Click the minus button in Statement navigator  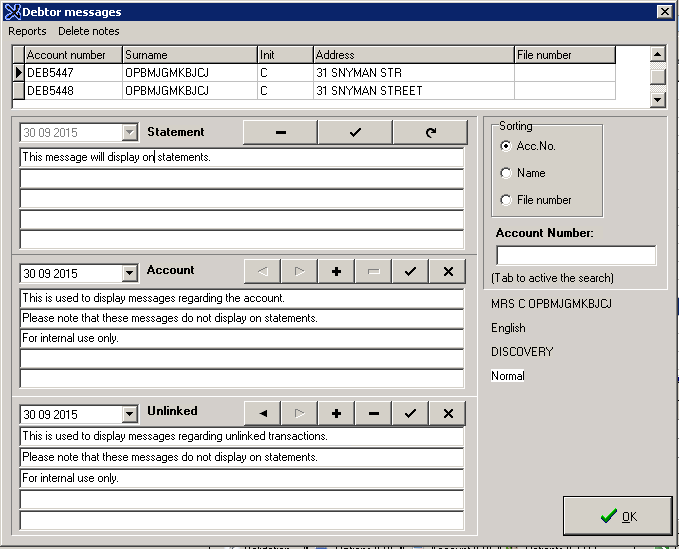280,132
